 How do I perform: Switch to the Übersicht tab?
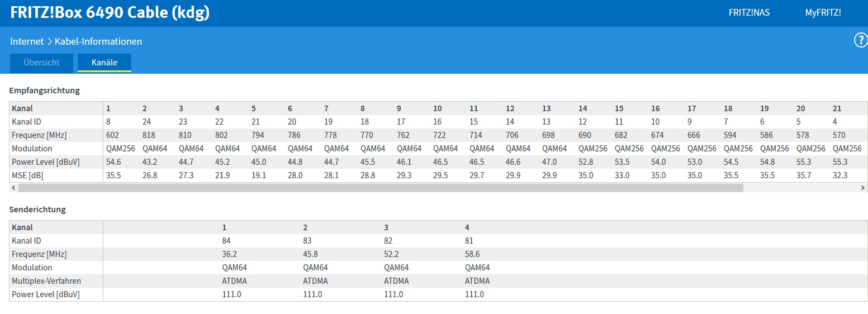pos(41,63)
